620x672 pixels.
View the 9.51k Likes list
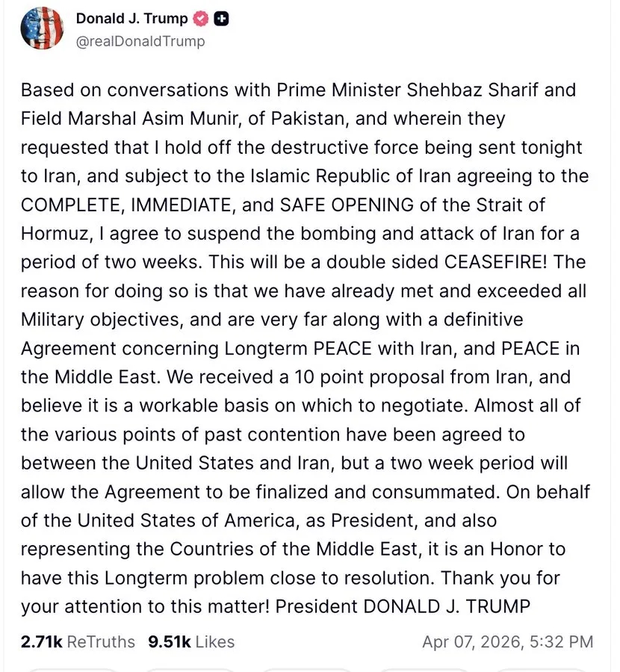191,641
